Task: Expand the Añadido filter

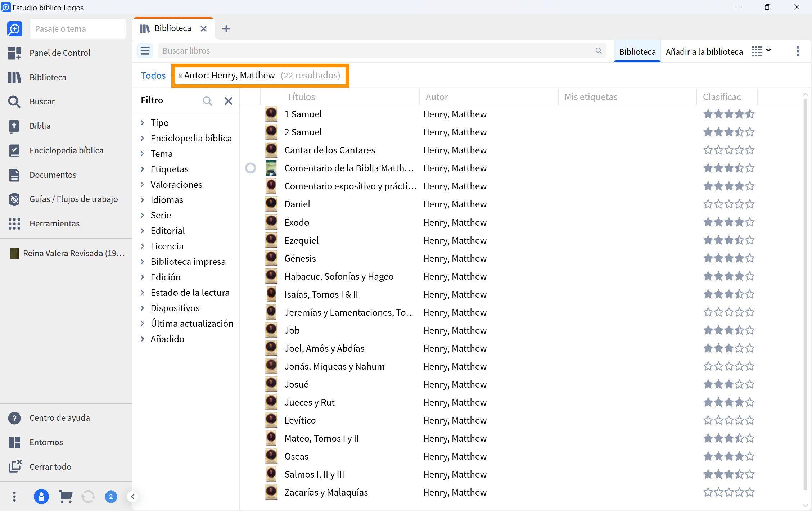Action: tap(142, 339)
